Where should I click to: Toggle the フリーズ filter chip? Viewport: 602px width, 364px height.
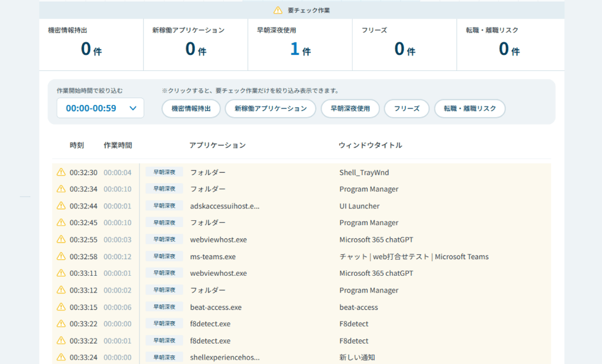coord(406,108)
